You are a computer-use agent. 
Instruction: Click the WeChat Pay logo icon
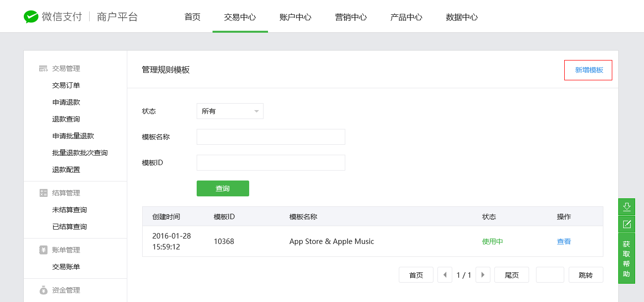click(31, 17)
